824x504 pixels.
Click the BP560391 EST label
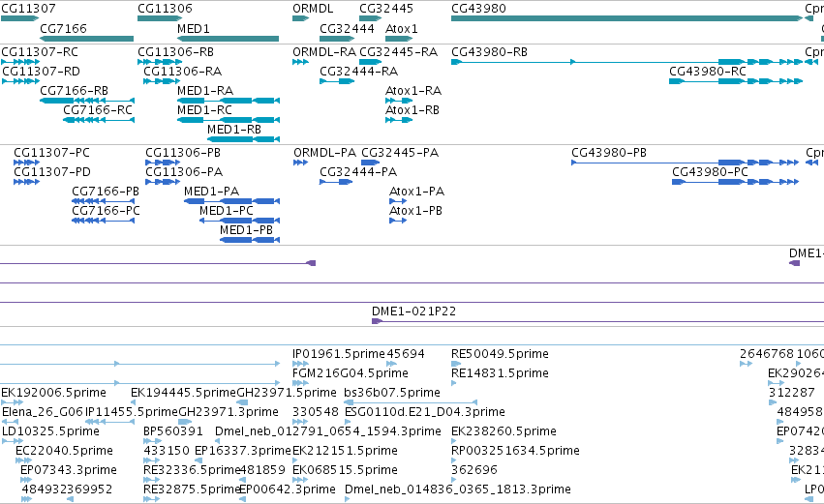click(x=173, y=431)
